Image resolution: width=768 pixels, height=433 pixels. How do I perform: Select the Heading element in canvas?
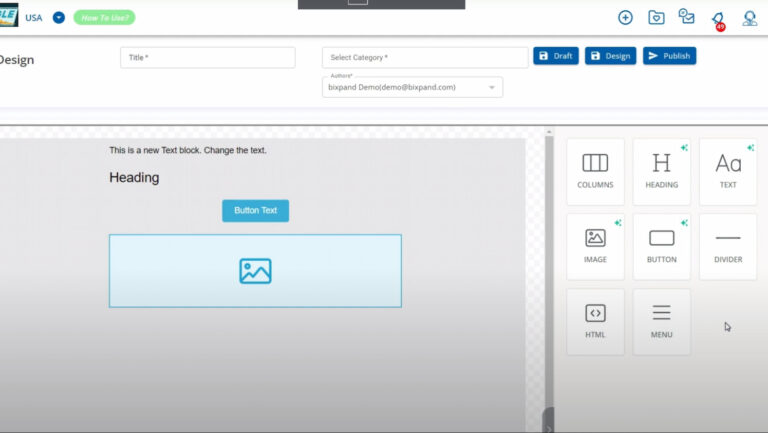click(134, 177)
